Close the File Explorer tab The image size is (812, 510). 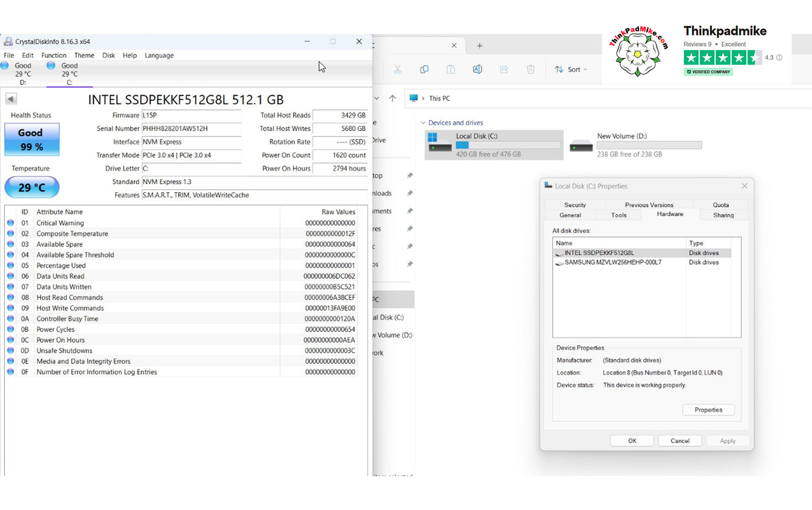click(454, 45)
